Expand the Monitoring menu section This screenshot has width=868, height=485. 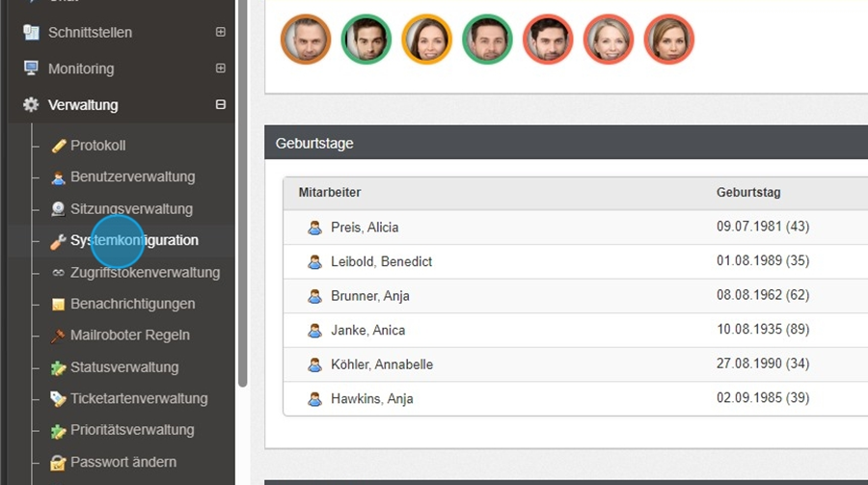click(221, 68)
